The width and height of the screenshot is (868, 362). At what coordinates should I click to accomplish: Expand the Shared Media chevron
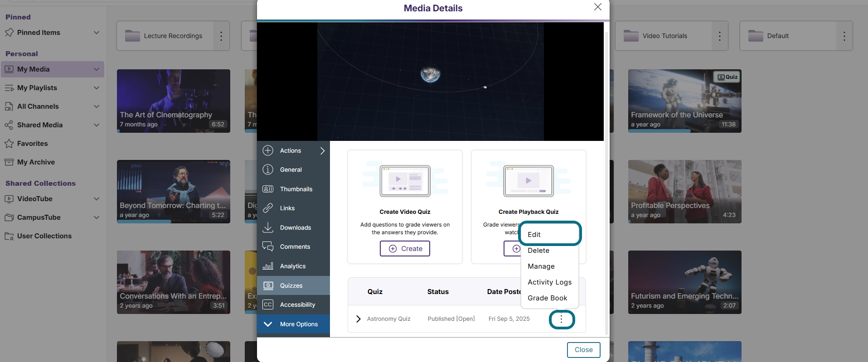click(x=97, y=125)
